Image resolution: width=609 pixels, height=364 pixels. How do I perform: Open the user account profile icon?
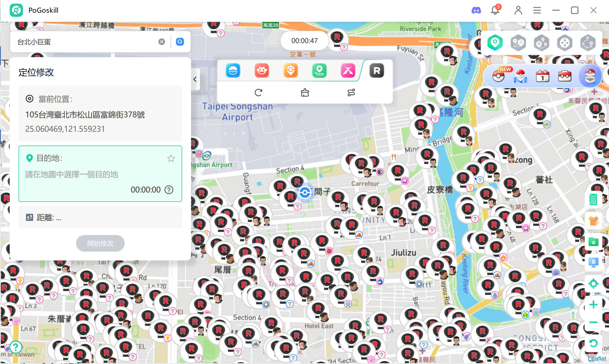click(x=518, y=10)
